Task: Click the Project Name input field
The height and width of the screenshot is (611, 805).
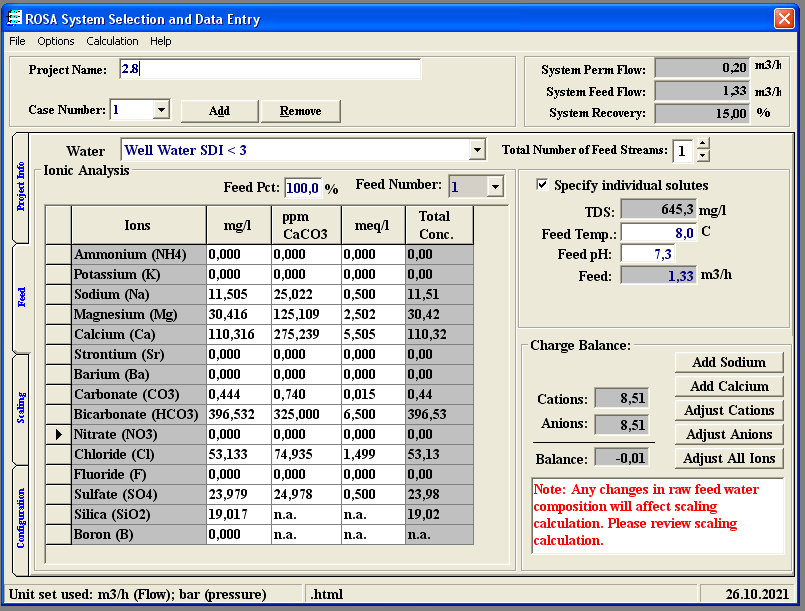Action: tap(270, 69)
